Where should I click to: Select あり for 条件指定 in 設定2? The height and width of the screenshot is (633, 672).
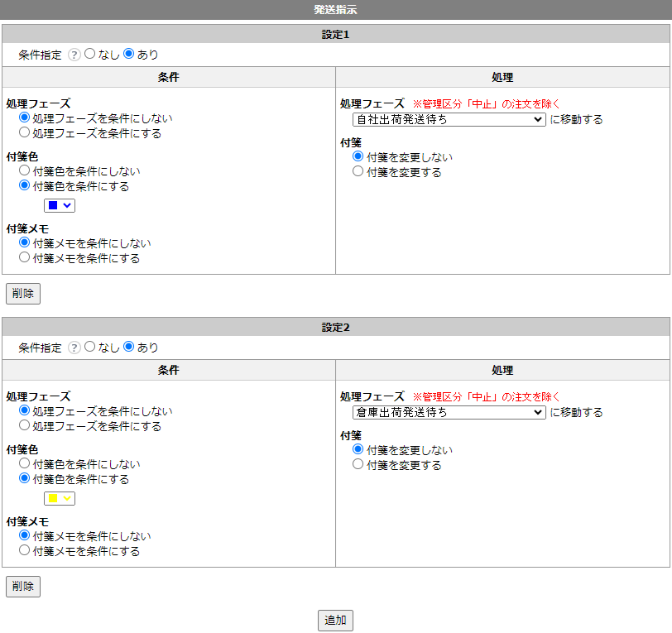tap(128, 346)
